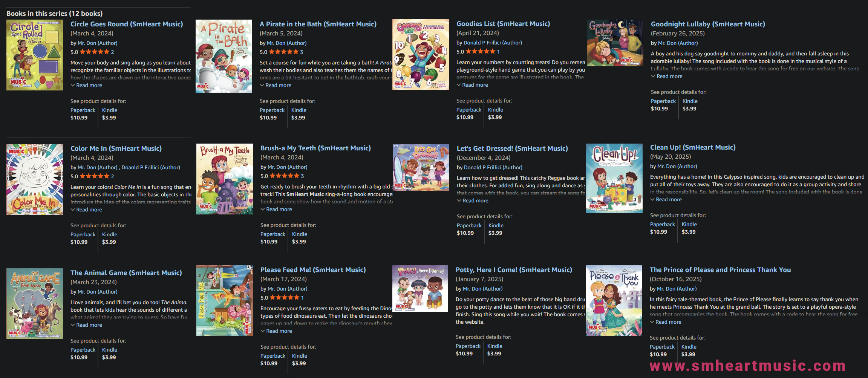Screen dimensions: 868x378
Task: Click the Color Me In book cover
Action: (x=35, y=179)
